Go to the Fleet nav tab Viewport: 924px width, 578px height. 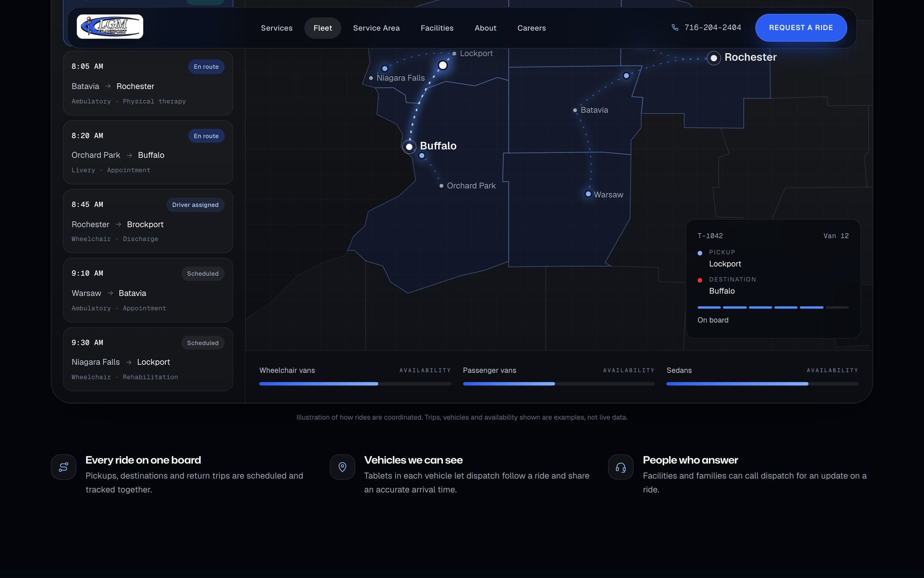point(323,28)
